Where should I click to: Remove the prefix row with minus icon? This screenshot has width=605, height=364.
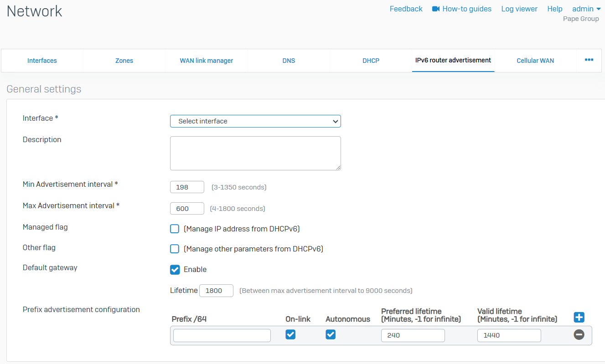pyautogui.click(x=579, y=335)
